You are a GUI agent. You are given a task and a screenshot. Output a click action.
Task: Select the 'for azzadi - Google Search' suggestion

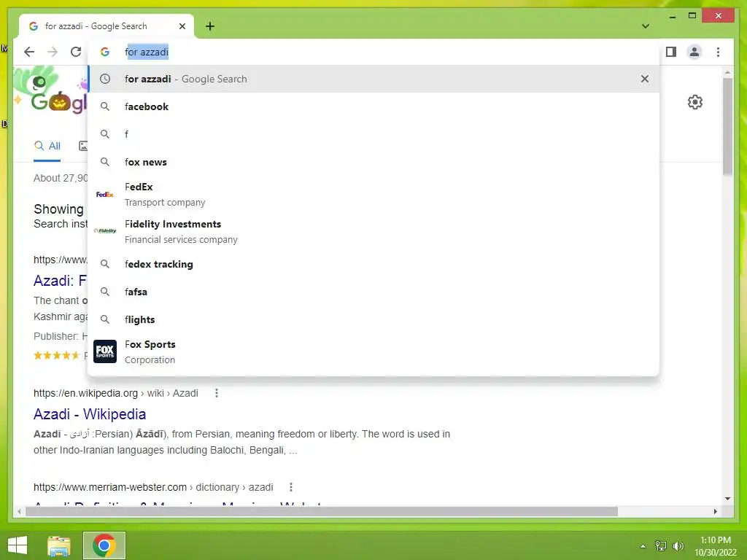click(373, 79)
